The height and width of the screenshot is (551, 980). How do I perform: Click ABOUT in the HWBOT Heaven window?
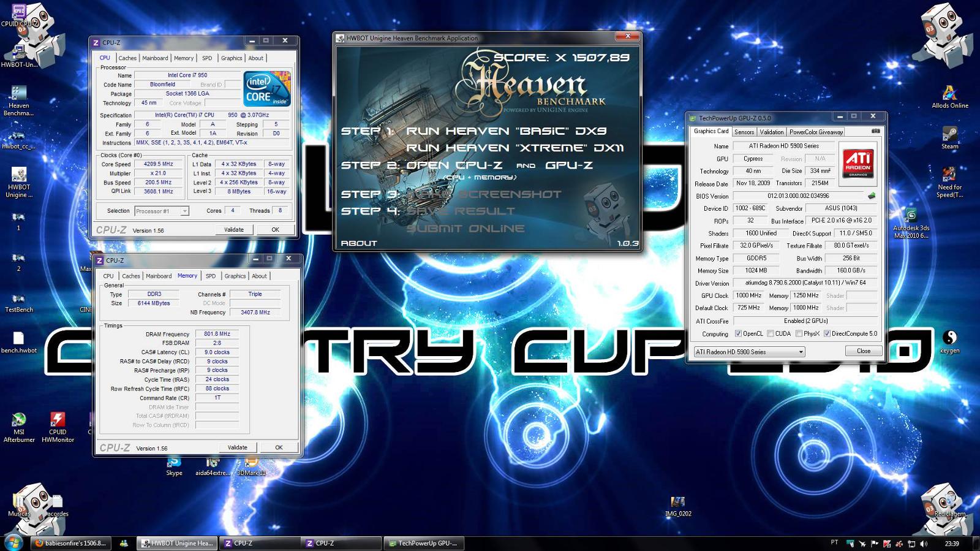pyautogui.click(x=359, y=243)
